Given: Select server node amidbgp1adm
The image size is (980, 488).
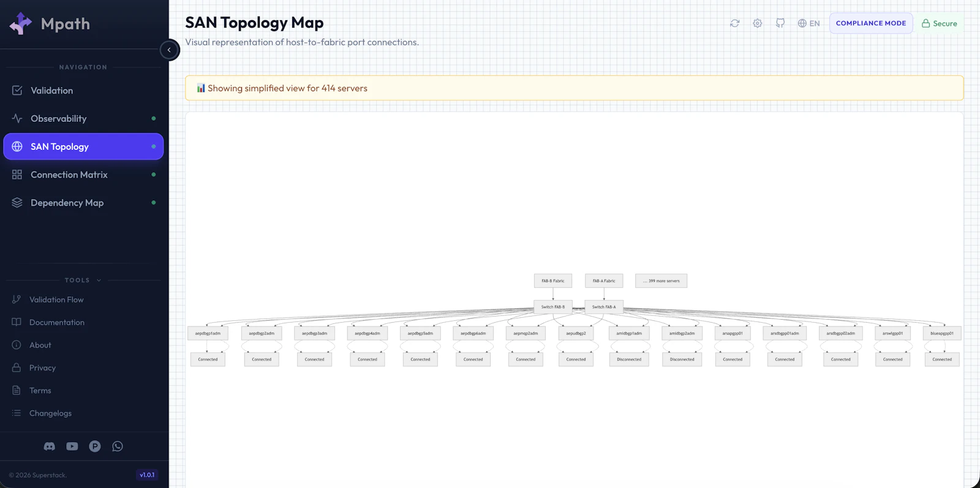Looking at the screenshot, I should coord(629,334).
